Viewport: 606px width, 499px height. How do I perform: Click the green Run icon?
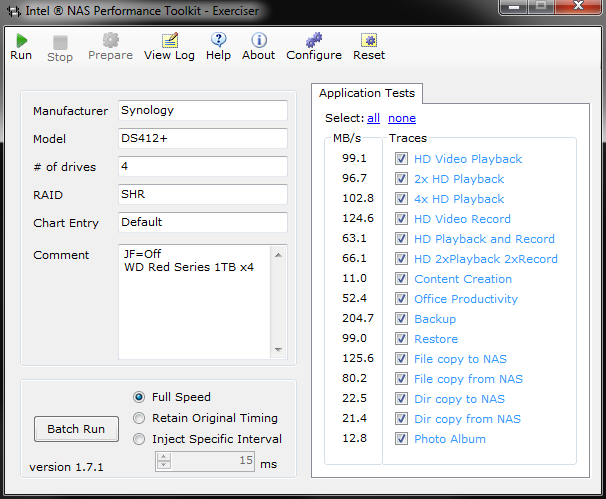click(22, 41)
